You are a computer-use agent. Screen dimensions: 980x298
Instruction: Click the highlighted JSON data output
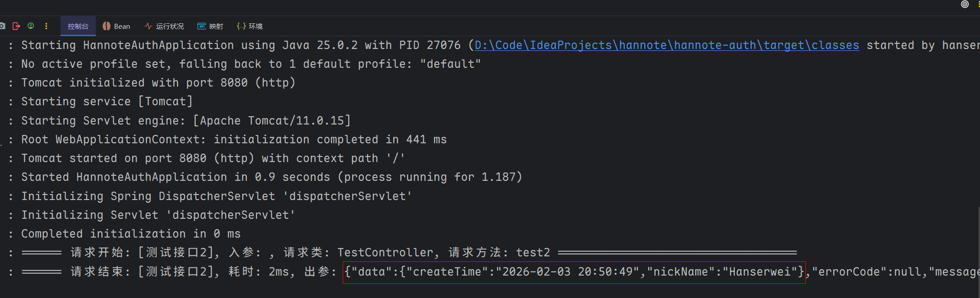point(574,272)
